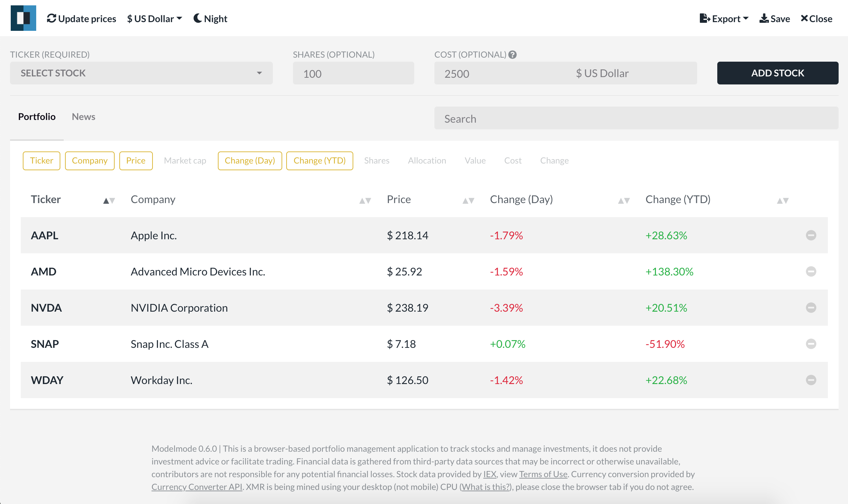Open the US Dollar currency menu
The width and height of the screenshot is (848, 504).
click(155, 18)
